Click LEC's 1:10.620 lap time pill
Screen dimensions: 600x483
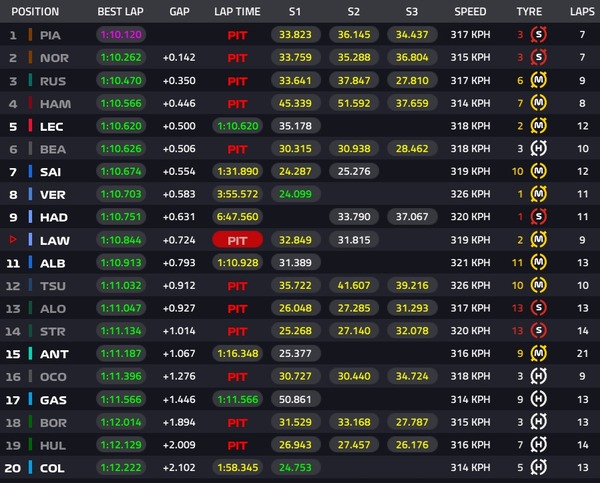click(238, 126)
